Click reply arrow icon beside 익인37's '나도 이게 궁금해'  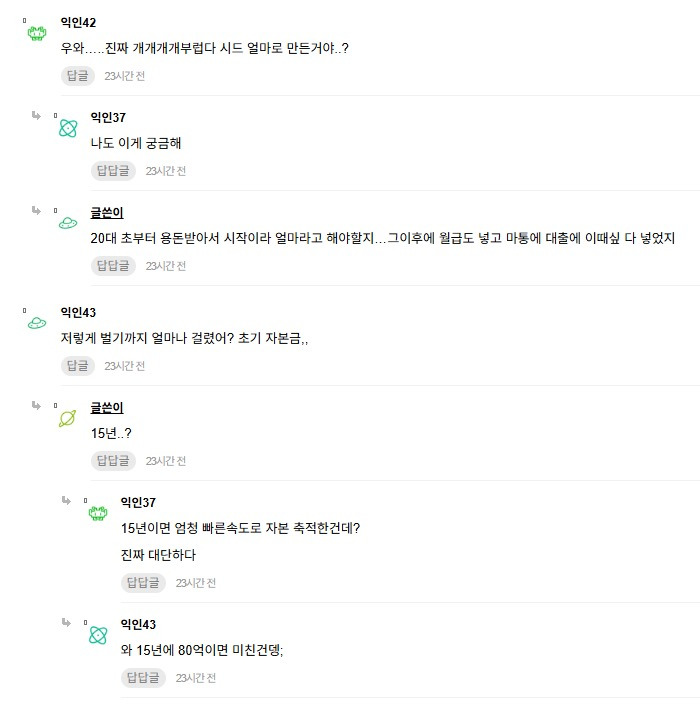point(36,116)
